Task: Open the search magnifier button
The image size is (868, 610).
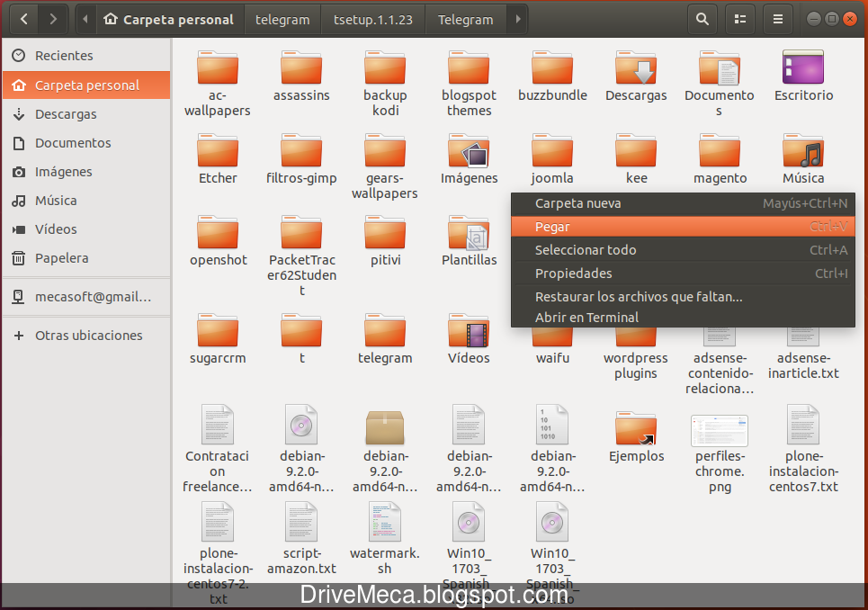Action: (x=702, y=20)
